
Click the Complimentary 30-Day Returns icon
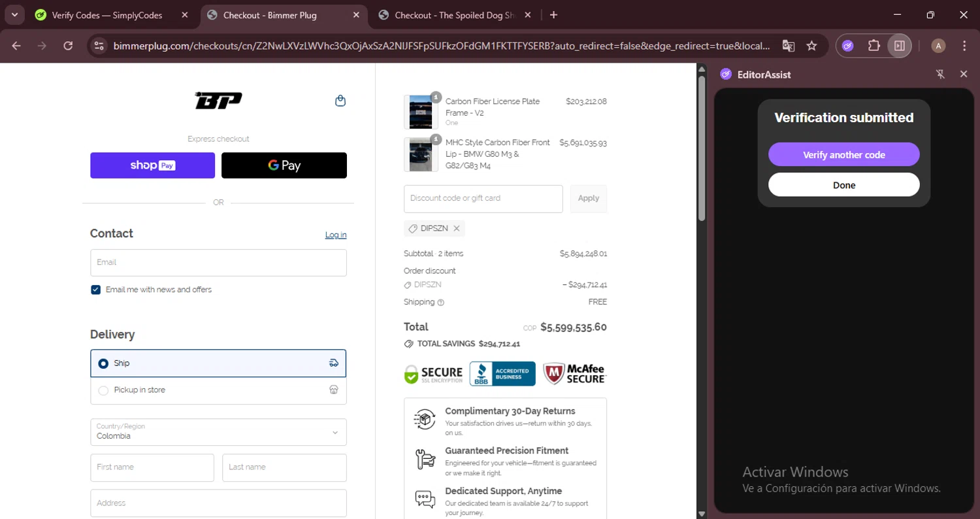pos(425,419)
